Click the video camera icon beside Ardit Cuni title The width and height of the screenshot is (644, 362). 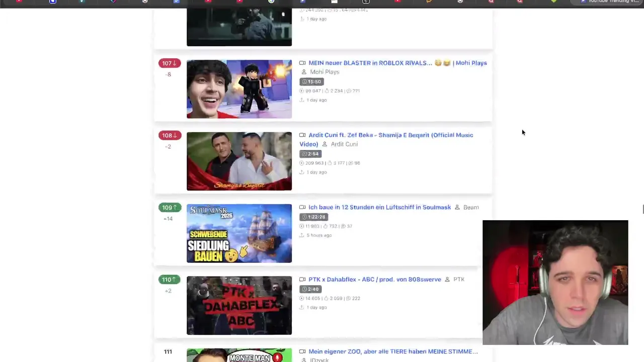pyautogui.click(x=302, y=135)
